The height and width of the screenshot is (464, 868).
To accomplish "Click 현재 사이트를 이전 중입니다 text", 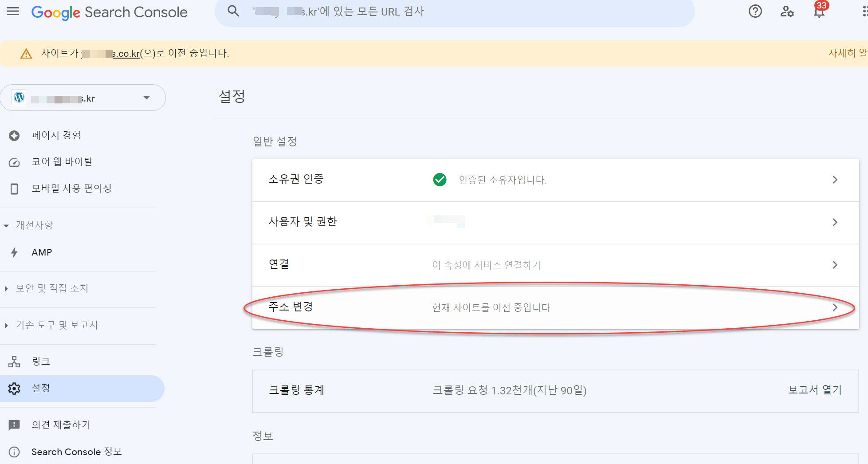I will pyautogui.click(x=491, y=307).
